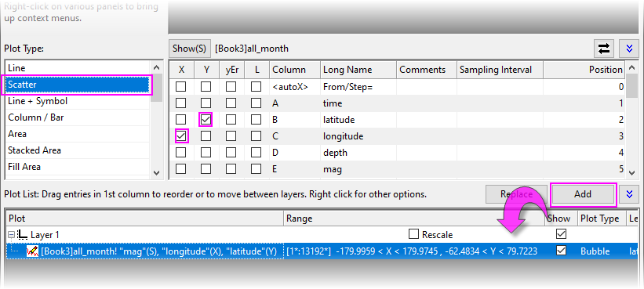
Task: Click the '[Book3]all_month' worksheet label
Action: 251,49
